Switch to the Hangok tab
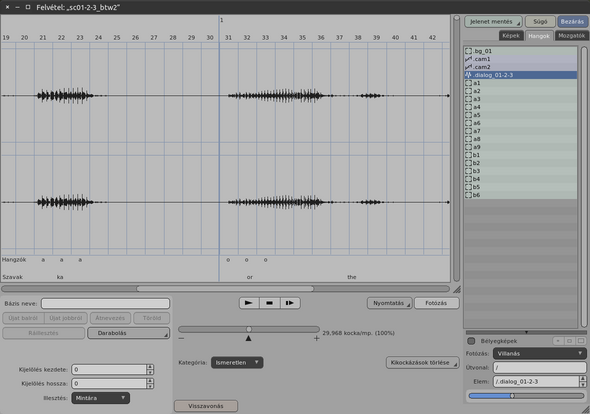Viewport: 590px width, 414px height. click(x=539, y=36)
